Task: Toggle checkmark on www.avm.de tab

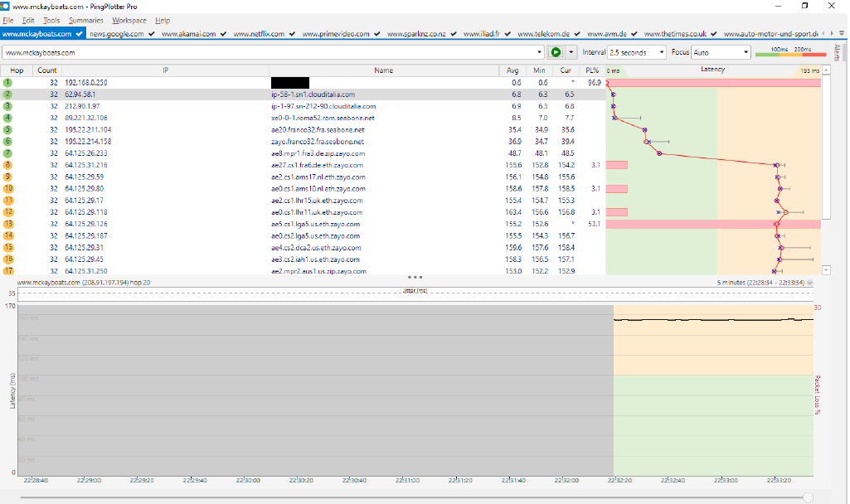Action: [x=634, y=34]
